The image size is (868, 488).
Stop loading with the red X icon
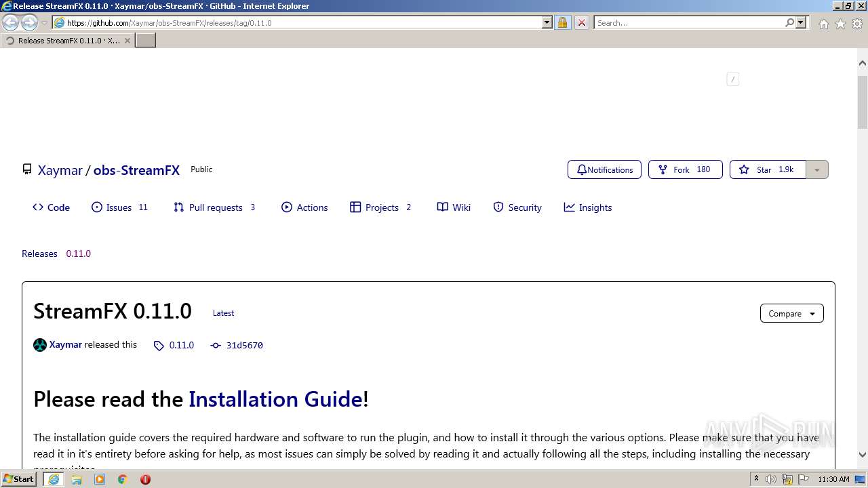tap(581, 23)
